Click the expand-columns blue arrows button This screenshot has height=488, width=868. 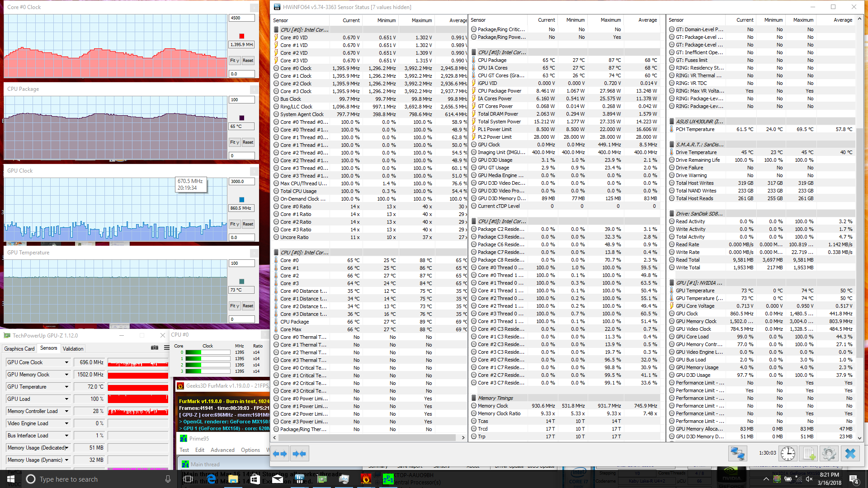280,454
